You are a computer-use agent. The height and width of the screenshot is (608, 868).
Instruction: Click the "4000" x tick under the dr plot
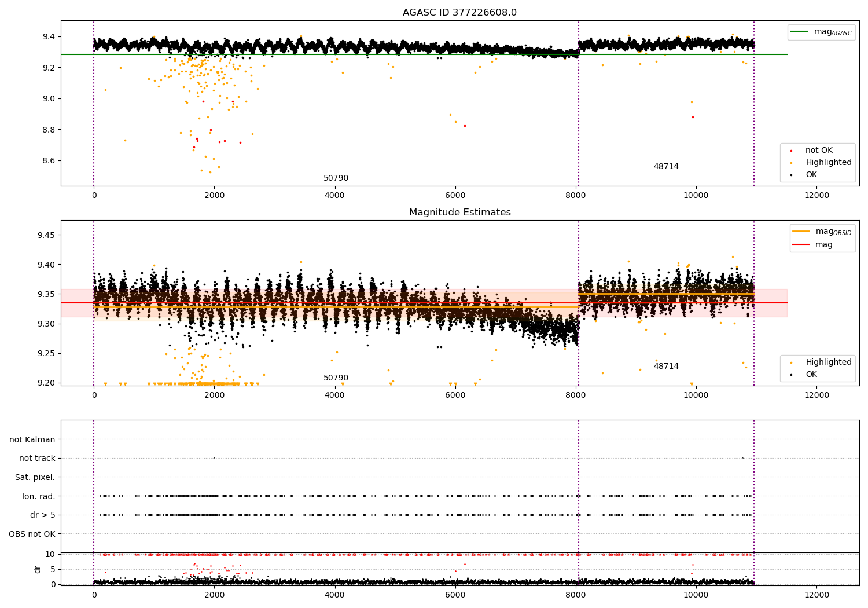[335, 595]
